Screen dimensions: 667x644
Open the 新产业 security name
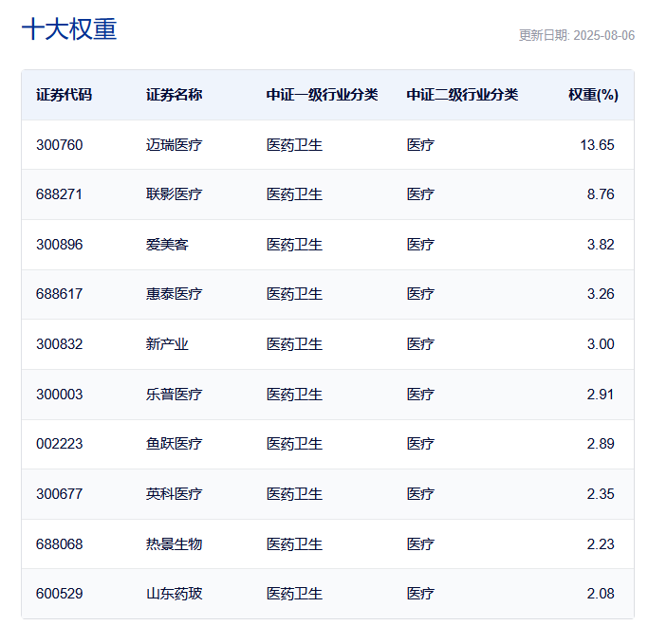pos(167,344)
